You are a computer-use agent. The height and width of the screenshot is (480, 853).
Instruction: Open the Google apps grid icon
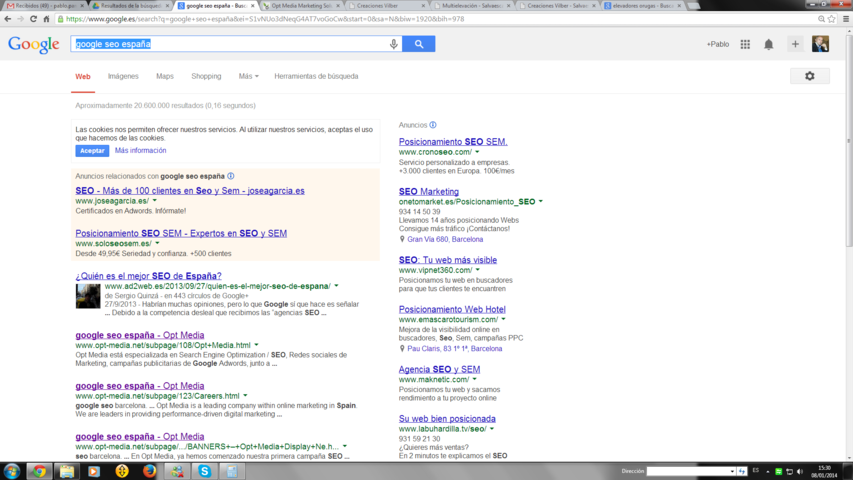745,44
